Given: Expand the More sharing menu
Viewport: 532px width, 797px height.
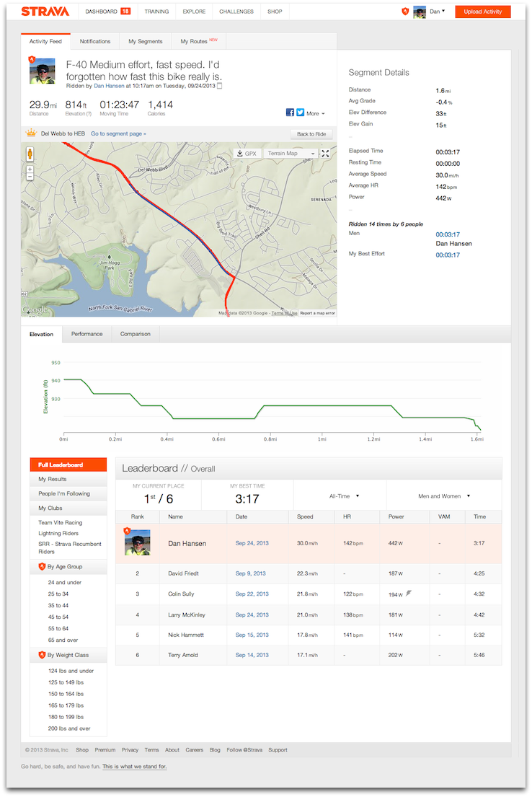Looking at the screenshot, I should (x=316, y=113).
